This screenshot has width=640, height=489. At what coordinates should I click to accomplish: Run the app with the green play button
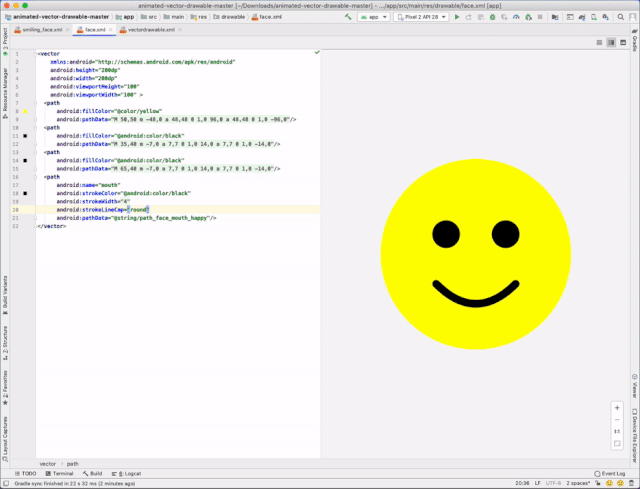pyautogui.click(x=457, y=17)
